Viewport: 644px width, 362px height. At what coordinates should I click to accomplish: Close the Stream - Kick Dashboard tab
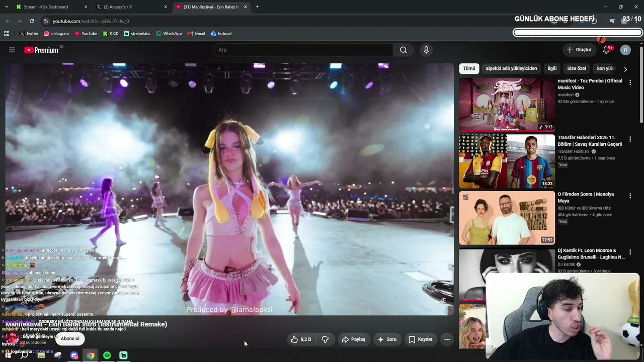coord(86,7)
